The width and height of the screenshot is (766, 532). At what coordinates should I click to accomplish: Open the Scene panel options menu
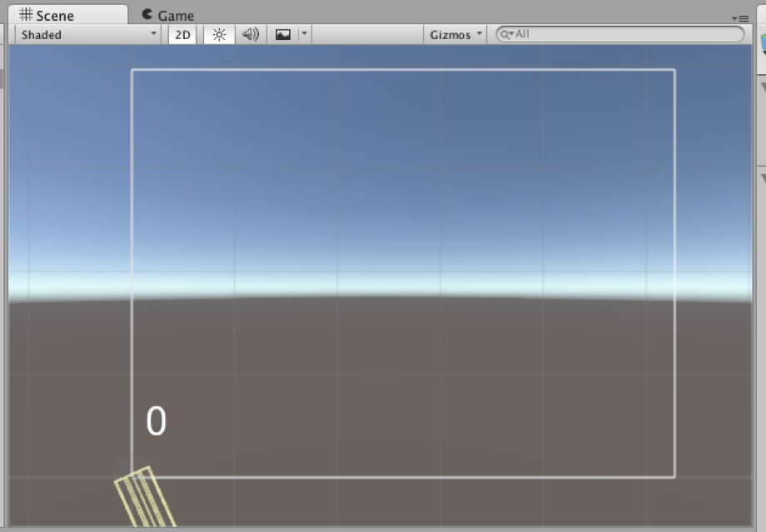[x=740, y=18]
